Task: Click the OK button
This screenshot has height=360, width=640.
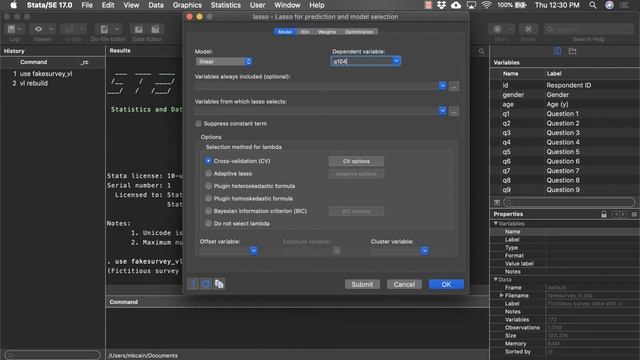Action: (446, 284)
